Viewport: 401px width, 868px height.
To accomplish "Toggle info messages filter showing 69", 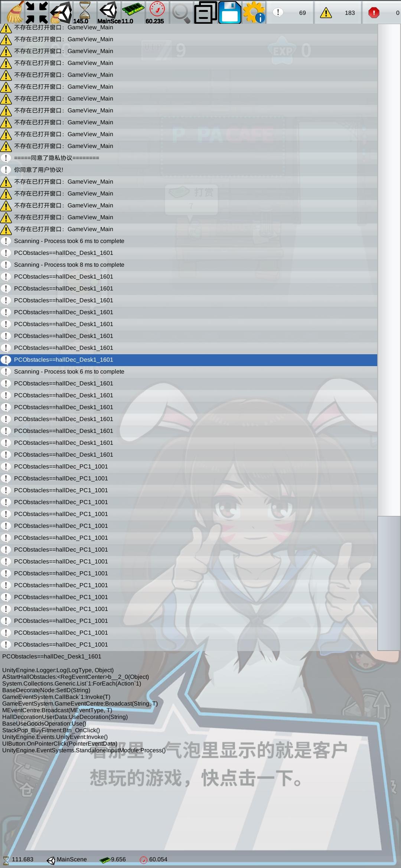I will pos(290,12).
